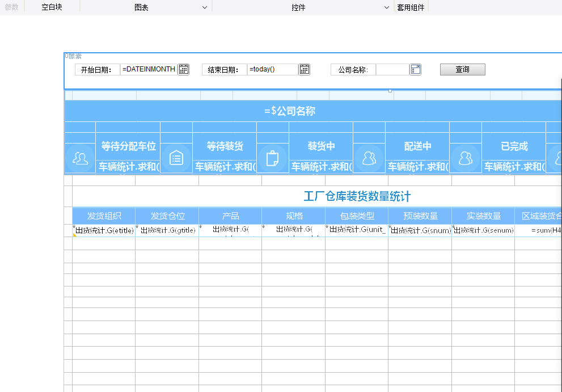Image resolution: width=562 pixels, height=392 pixels.
Task: Select the 包装类型 column header cell
Action: (x=356, y=216)
